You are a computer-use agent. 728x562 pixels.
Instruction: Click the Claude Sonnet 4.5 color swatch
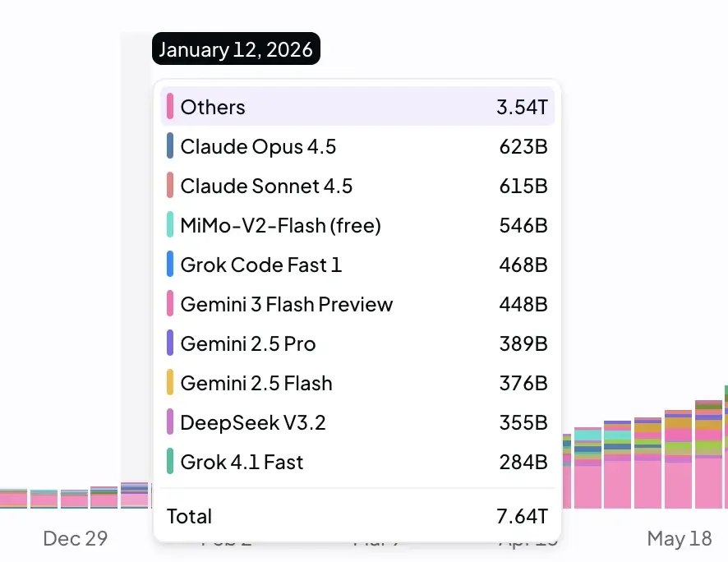pyautogui.click(x=170, y=185)
